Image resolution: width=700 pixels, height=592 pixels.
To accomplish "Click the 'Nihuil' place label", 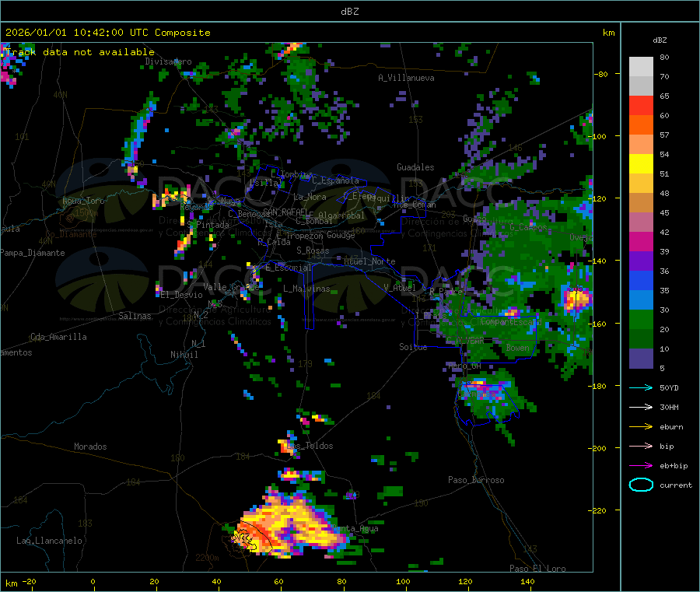I will [184, 355].
